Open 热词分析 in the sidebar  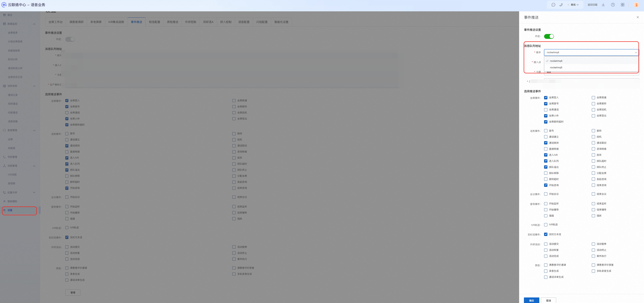(x=13, y=59)
